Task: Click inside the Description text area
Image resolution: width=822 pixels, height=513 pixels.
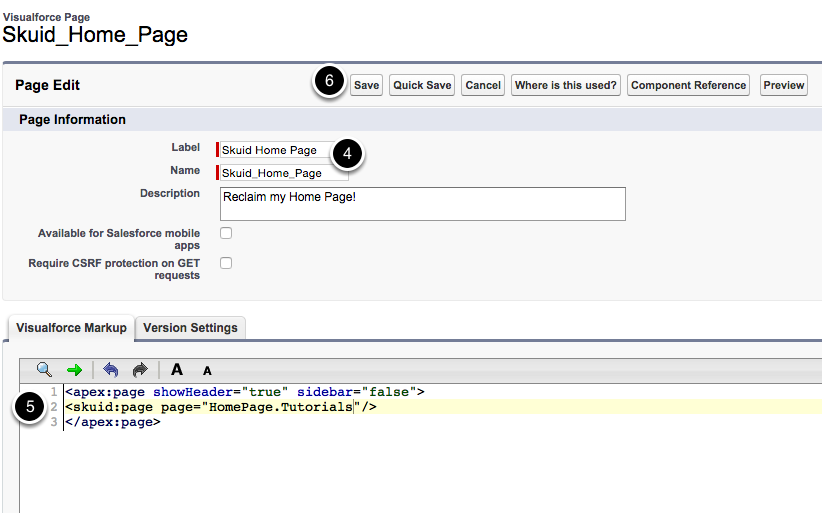Action: click(x=422, y=203)
